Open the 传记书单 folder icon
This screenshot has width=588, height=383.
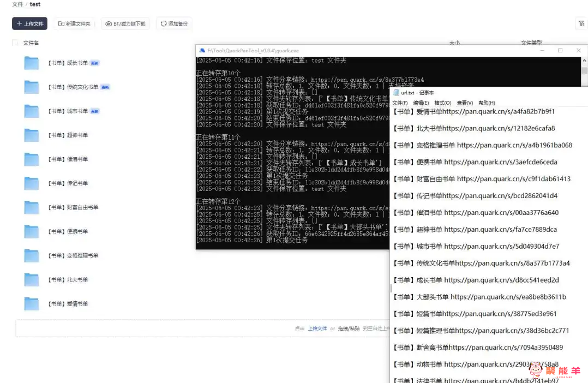point(32,183)
